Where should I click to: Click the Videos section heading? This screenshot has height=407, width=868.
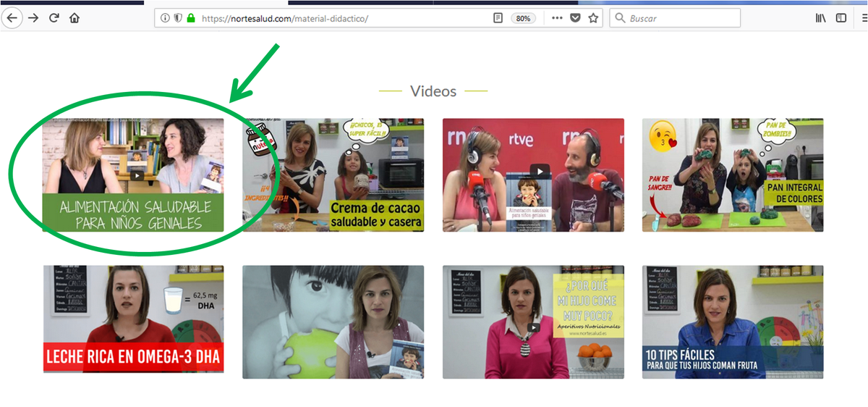pos(433,91)
